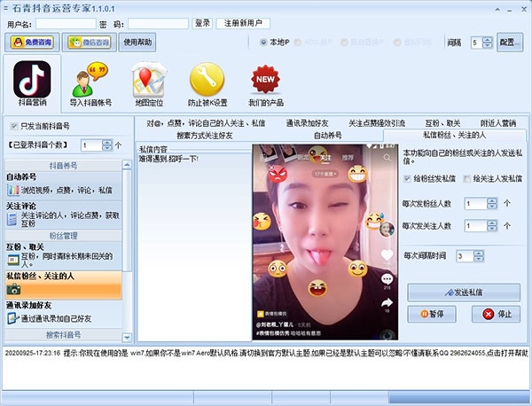Toggle 只发当前抖音号 checkbox
The image size is (532, 406).
[x=13, y=126]
